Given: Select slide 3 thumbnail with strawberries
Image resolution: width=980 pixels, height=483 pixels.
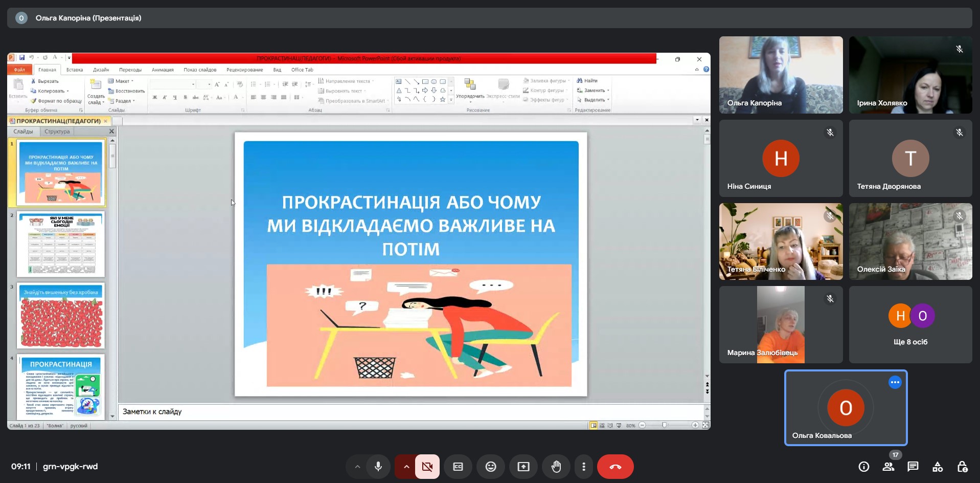Looking at the screenshot, I should pyautogui.click(x=61, y=316).
